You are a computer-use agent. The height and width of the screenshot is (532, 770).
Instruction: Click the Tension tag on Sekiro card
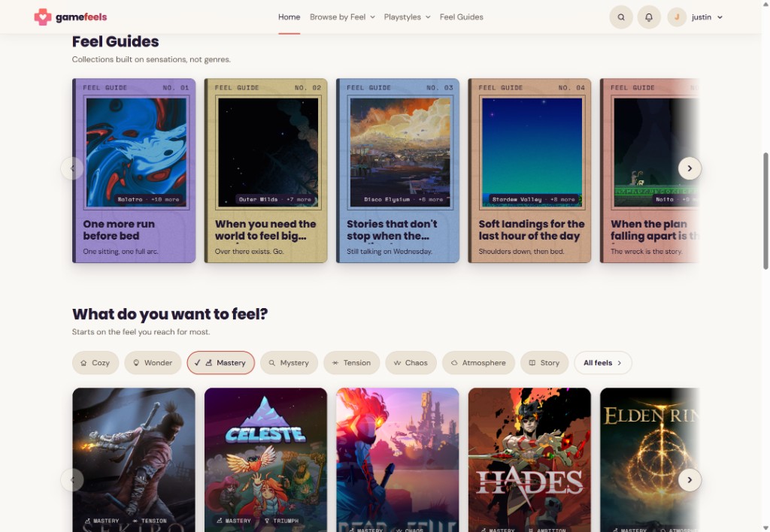(150, 521)
